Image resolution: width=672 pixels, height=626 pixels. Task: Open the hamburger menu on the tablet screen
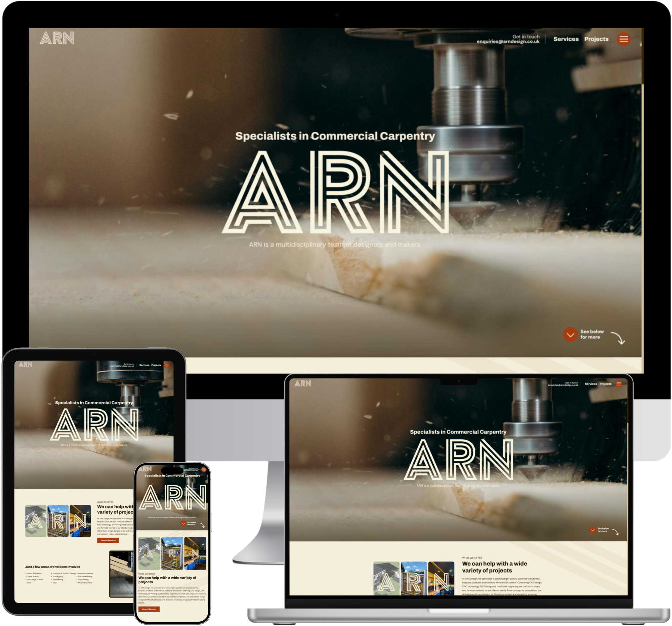tap(167, 365)
